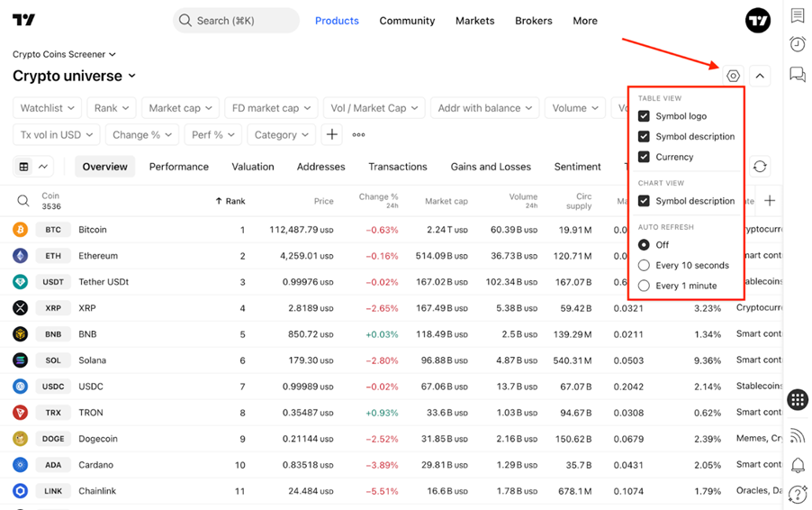Viewport: 812px width, 510px height.
Task: Click the XRP coin logo
Action: tap(20, 308)
